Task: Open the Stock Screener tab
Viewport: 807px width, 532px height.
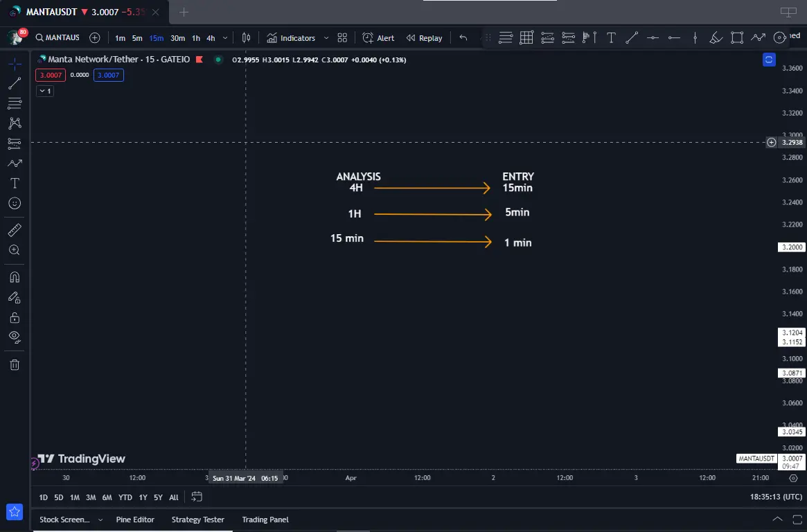Action: (64, 520)
